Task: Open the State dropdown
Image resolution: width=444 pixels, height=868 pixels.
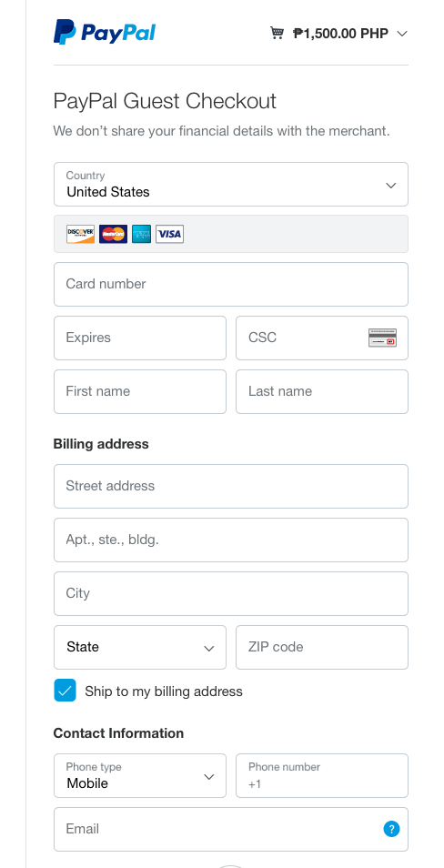Action: (x=140, y=647)
